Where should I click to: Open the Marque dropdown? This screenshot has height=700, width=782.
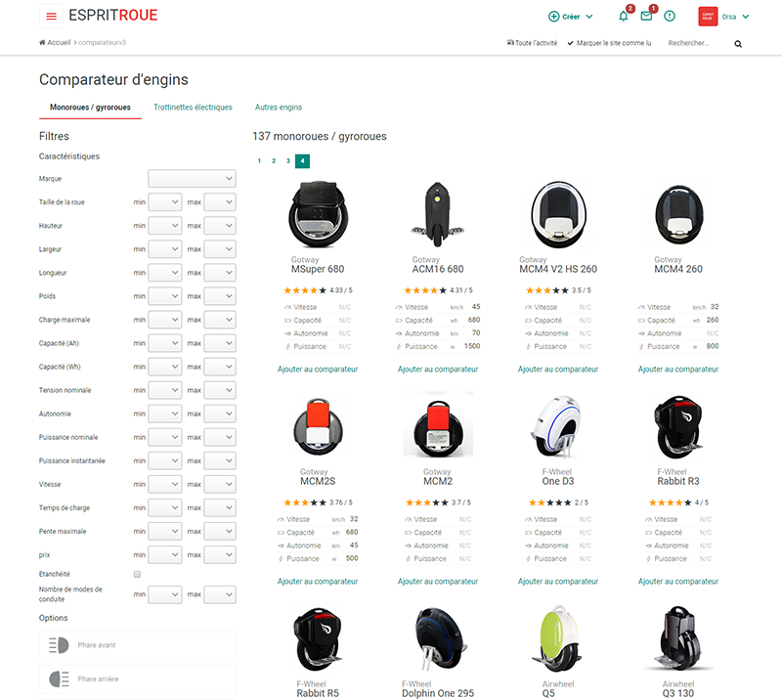tap(192, 178)
